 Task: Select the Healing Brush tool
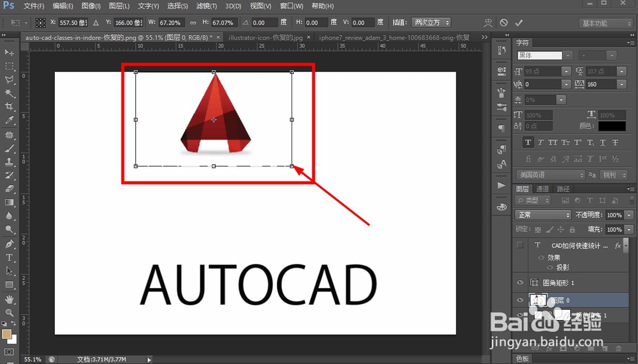(9, 135)
